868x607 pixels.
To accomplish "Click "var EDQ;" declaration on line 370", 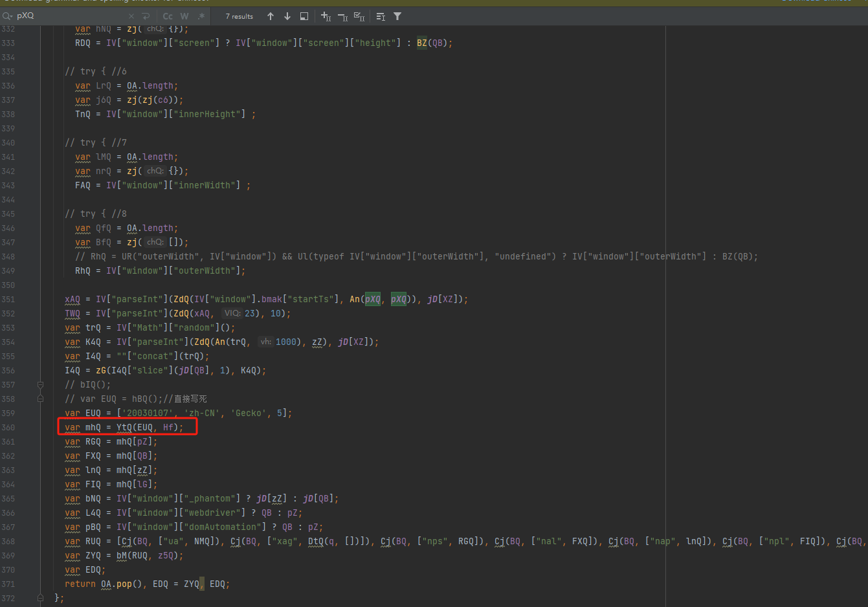I will (85, 569).
